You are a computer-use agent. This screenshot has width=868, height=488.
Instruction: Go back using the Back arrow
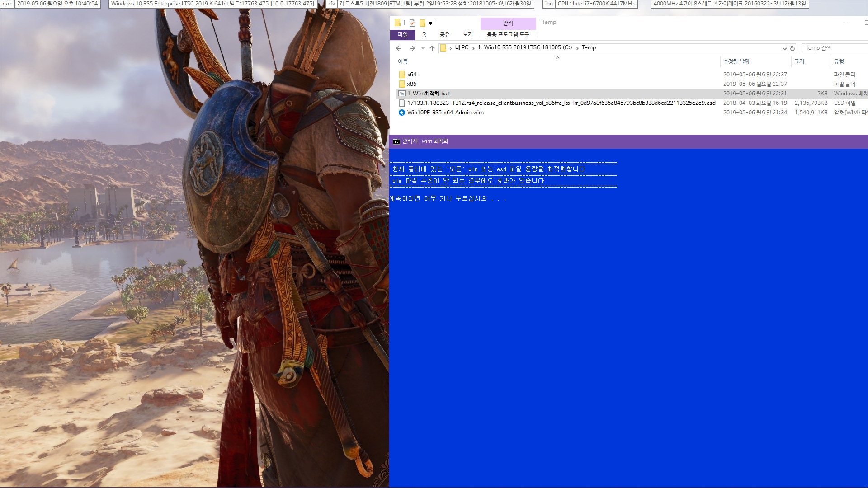pyautogui.click(x=399, y=48)
